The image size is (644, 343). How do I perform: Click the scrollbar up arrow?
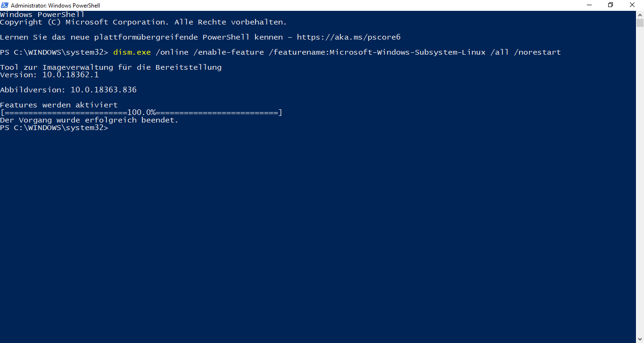point(640,15)
